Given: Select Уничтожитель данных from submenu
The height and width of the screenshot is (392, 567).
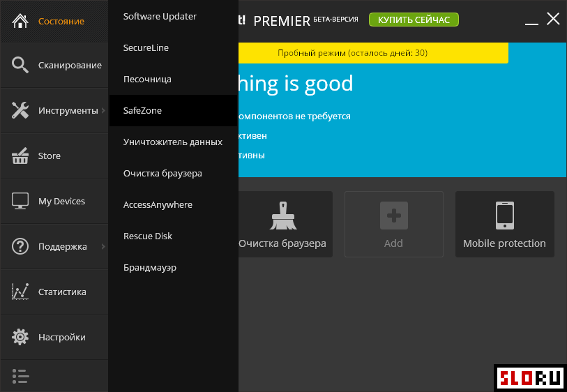Looking at the screenshot, I should pos(173,142).
